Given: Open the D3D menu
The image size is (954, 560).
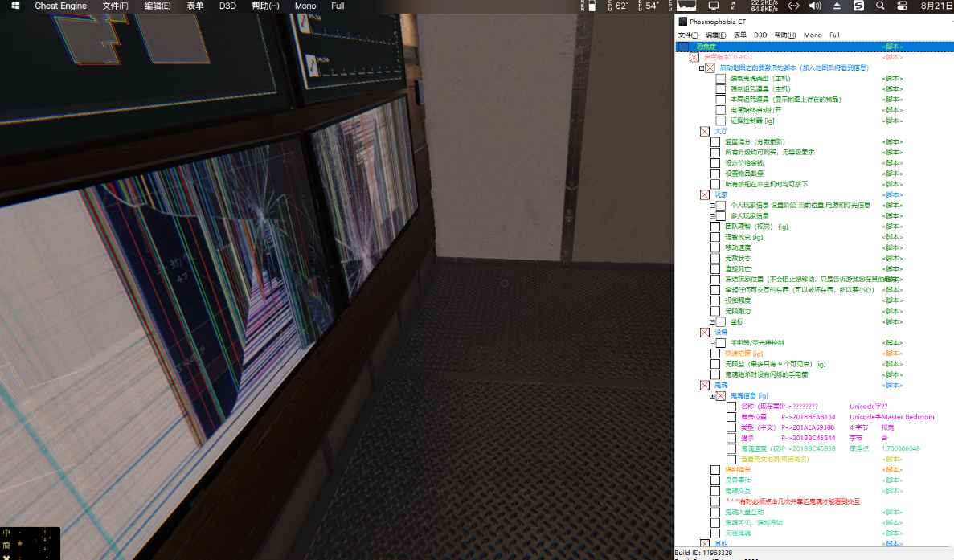Looking at the screenshot, I should click(759, 35).
